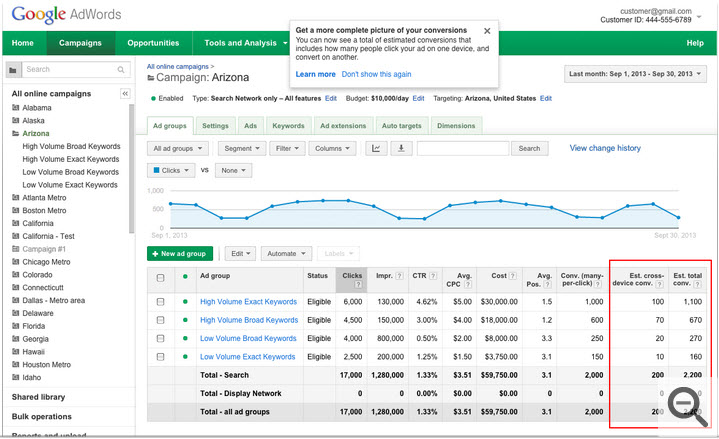Click Learn more in the popup
Image resolution: width=719 pixels, height=439 pixels.
tap(315, 74)
